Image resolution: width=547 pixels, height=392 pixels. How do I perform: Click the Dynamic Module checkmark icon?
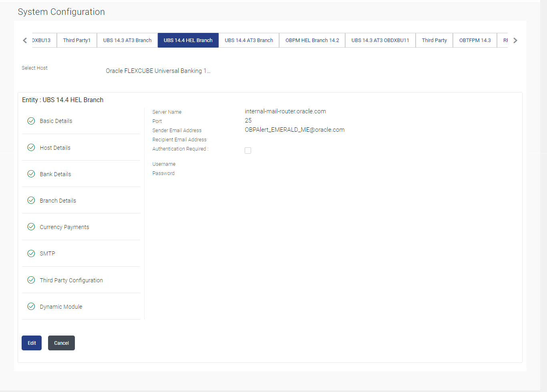(x=31, y=306)
